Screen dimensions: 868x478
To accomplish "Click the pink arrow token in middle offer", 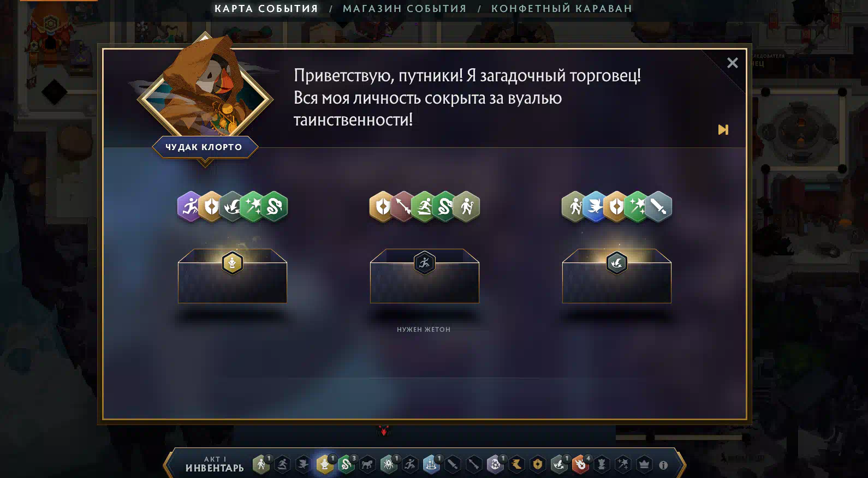I will (x=403, y=206).
